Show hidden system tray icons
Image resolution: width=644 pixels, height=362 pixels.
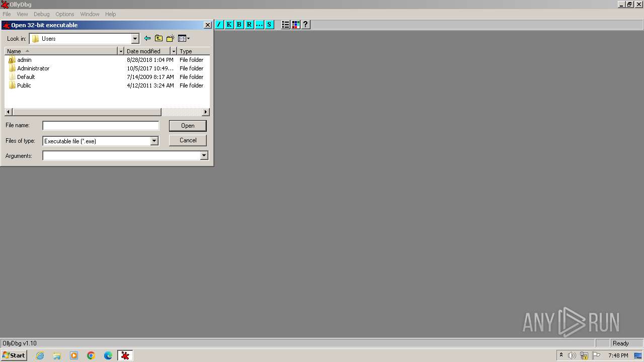pyautogui.click(x=561, y=355)
